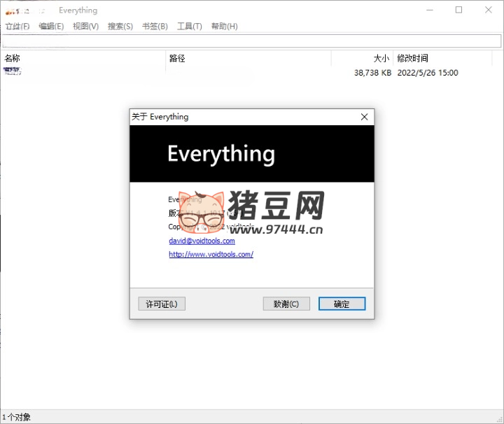Viewport: 504px width, 424px height.
Task: Sort results by 大小 column
Action: [x=362, y=58]
